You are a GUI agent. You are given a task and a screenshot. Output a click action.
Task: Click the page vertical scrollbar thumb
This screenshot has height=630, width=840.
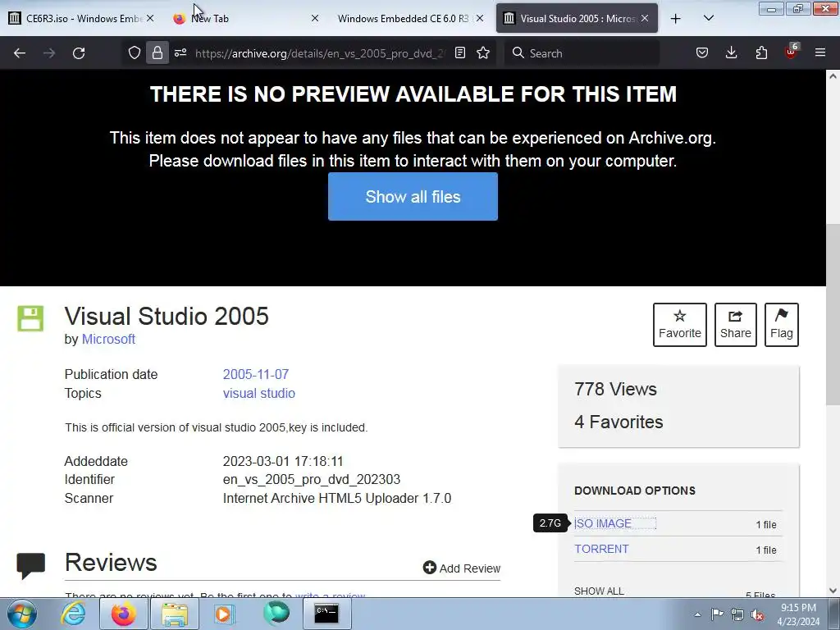tap(833, 315)
